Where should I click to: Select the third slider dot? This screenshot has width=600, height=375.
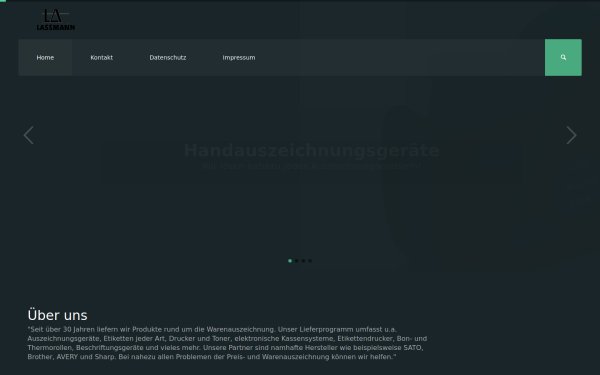pos(303,261)
